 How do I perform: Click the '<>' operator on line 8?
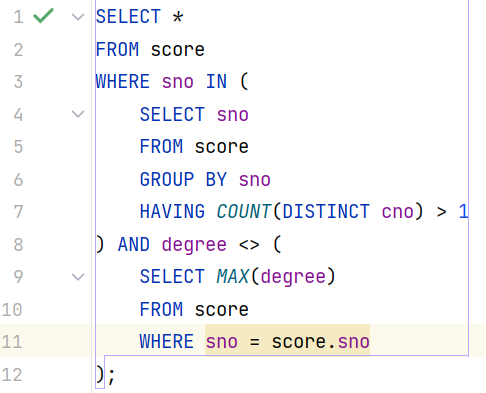click(249, 245)
